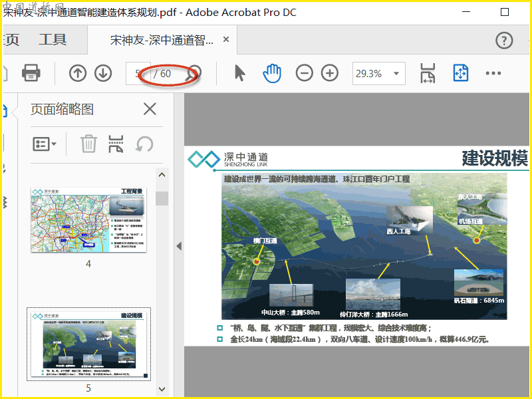Switch to the 宋神友-深中通道智 document tab
Viewport: 532px width, 399px height.
[162, 40]
